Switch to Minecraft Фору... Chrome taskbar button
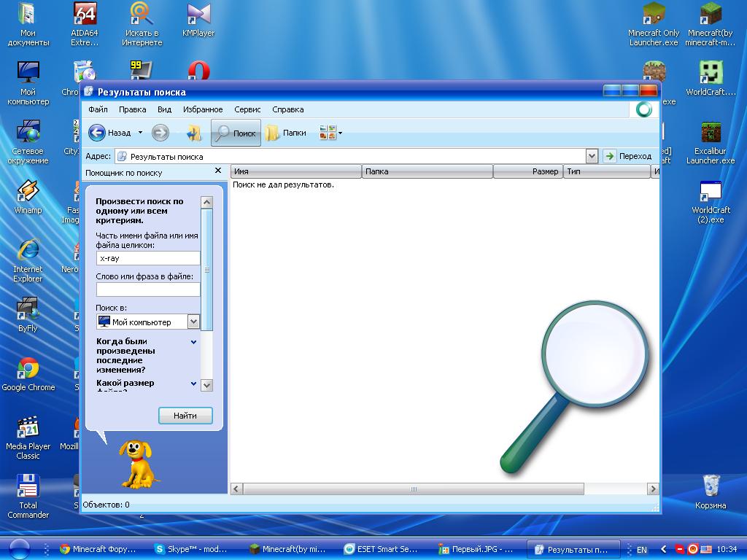Screen dimensions: 747x560 pos(98,549)
